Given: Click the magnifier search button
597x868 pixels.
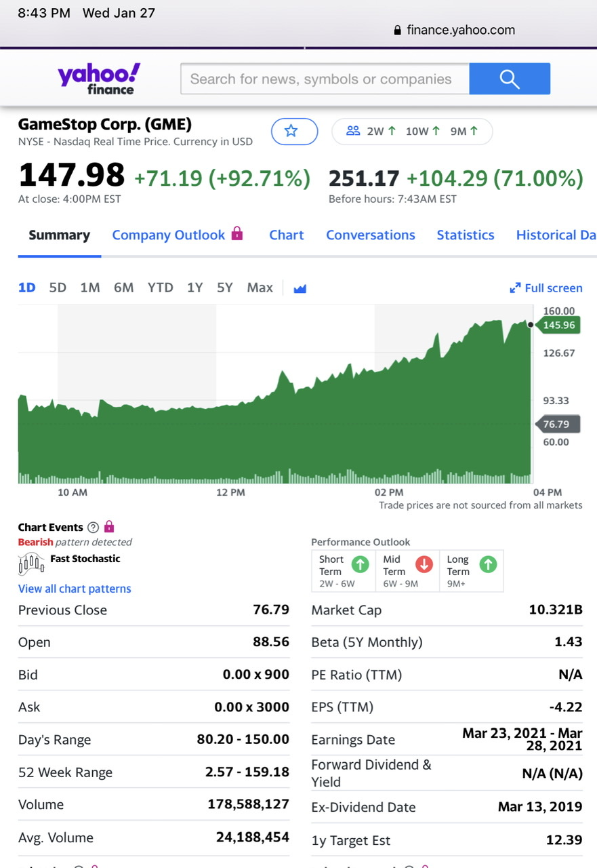Looking at the screenshot, I should click(x=509, y=79).
